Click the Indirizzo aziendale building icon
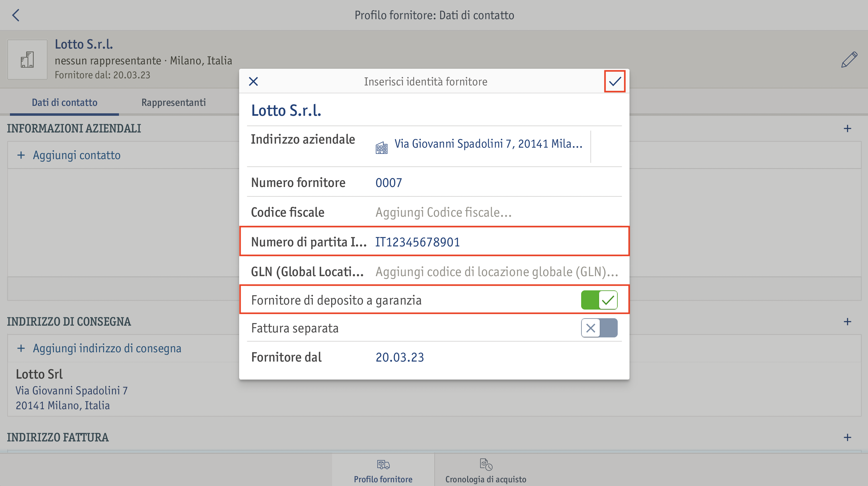The height and width of the screenshot is (486, 868). coord(381,148)
